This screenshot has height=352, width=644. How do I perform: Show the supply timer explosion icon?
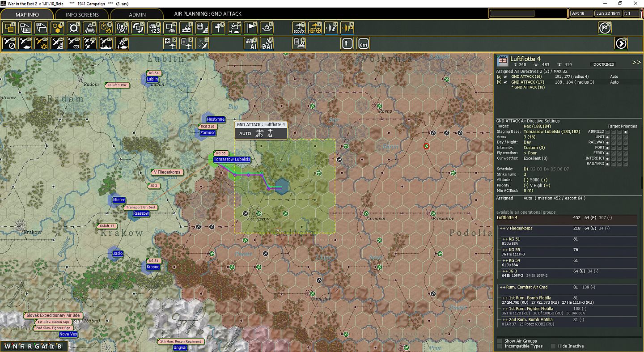pyautogui.click(x=106, y=28)
